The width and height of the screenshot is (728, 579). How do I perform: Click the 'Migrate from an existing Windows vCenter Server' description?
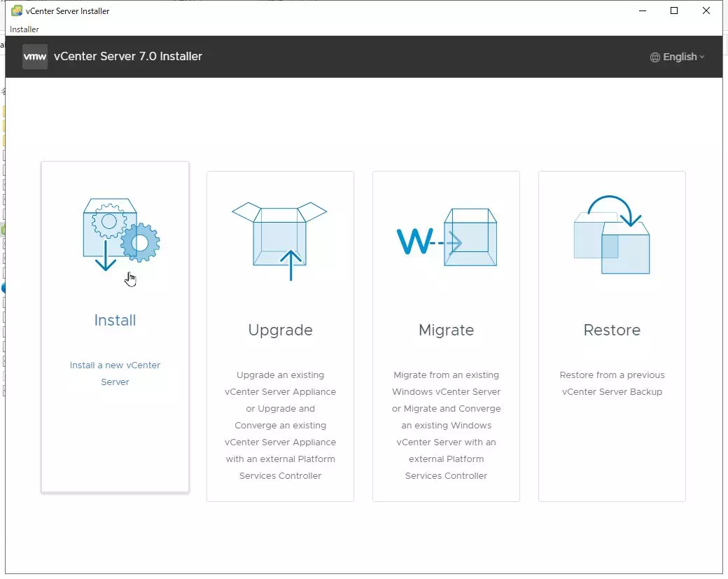tap(446, 425)
